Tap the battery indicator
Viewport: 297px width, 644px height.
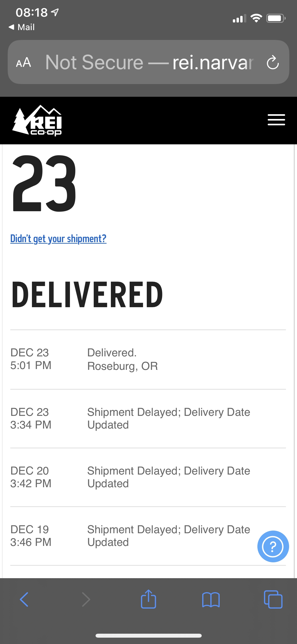pyautogui.click(x=276, y=18)
